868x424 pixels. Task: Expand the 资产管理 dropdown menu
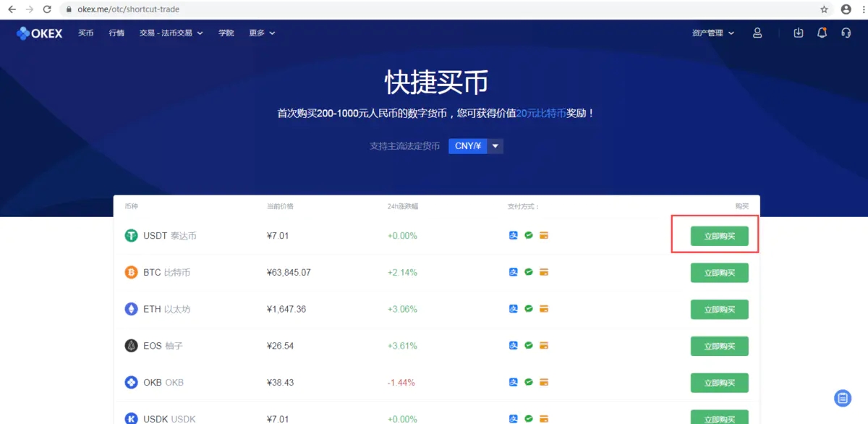pyautogui.click(x=712, y=33)
